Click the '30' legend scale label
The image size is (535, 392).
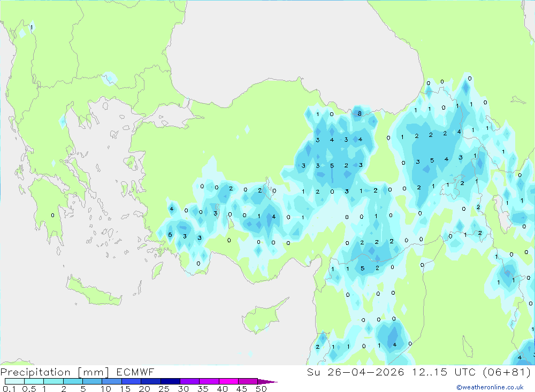[x=184, y=389]
